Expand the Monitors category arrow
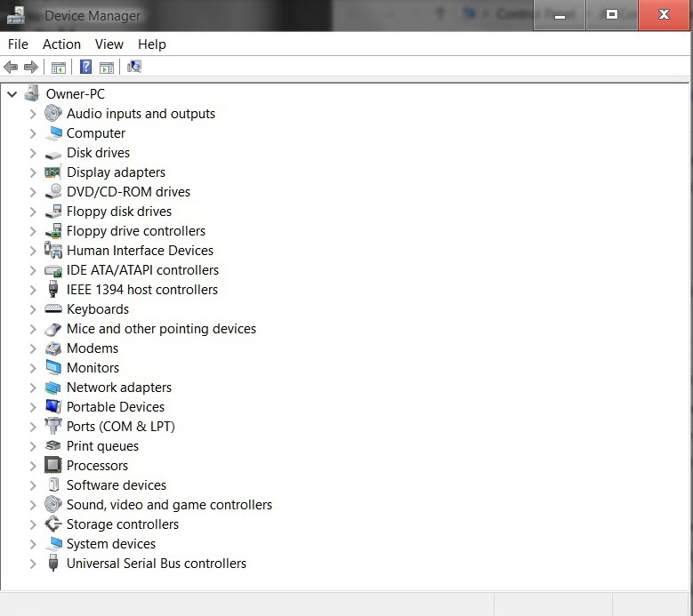693x616 pixels. point(33,368)
